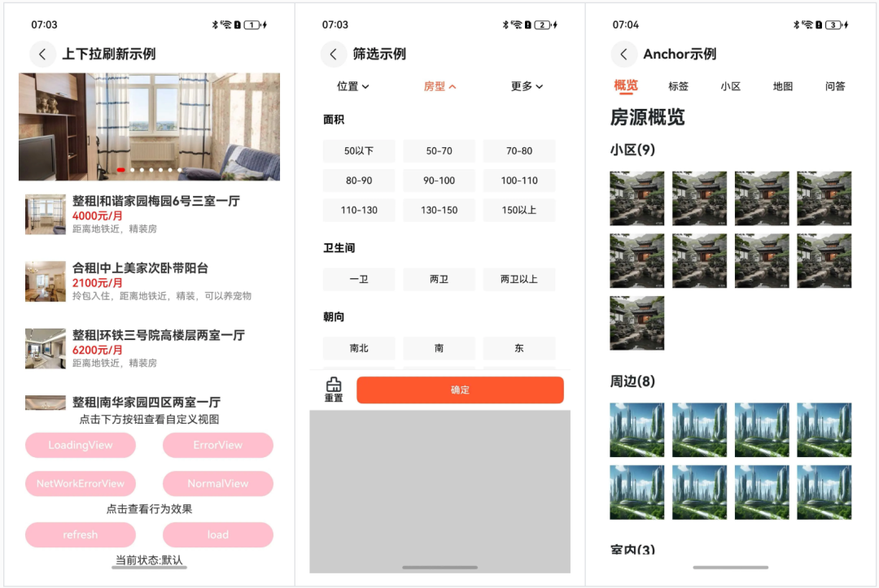The width and height of the screenshot is (879, 588).
Task: Tap the active red carousel indicator
Action: (x=120, y=170)
